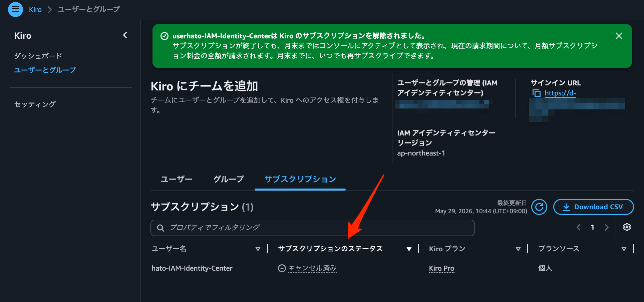Click the hato-IAM-Identity-Center user name cell

[x=192, y=268]
